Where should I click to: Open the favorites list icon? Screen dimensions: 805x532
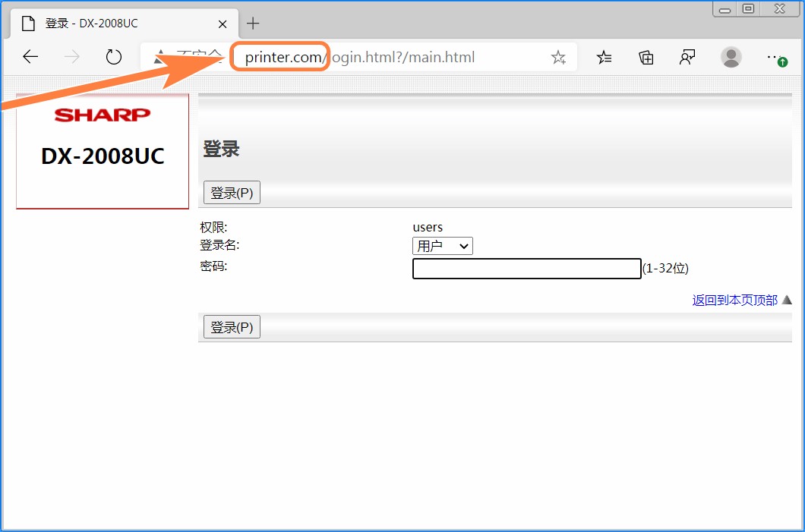click(605, 57)
